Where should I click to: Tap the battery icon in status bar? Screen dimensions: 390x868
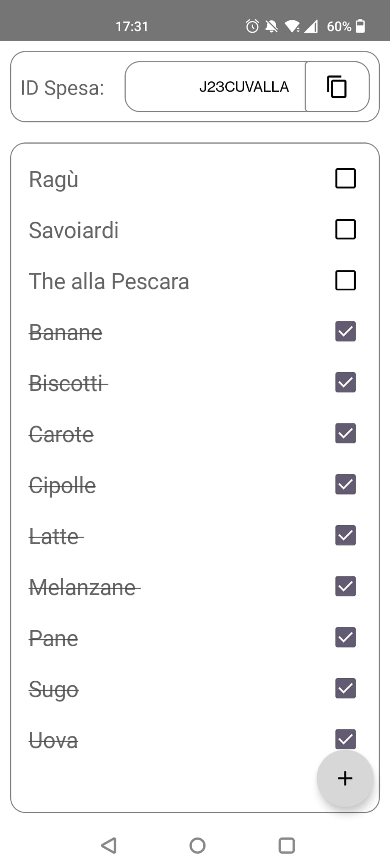360,26
